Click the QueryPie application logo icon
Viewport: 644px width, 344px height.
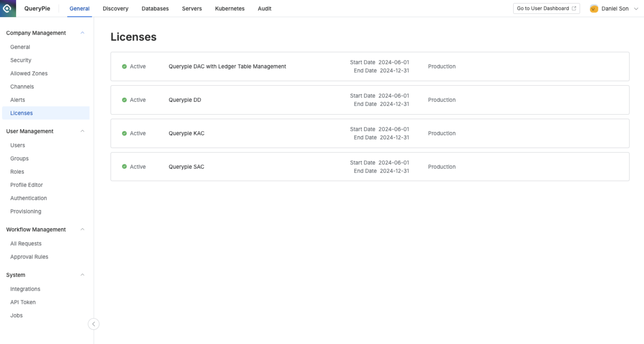[x=8, y=8]
